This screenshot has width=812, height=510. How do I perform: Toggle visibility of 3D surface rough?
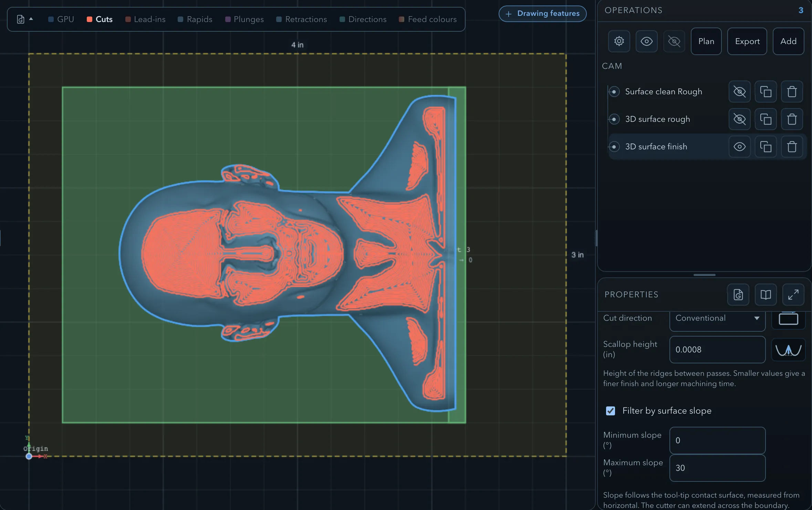(x=740, y=119)
